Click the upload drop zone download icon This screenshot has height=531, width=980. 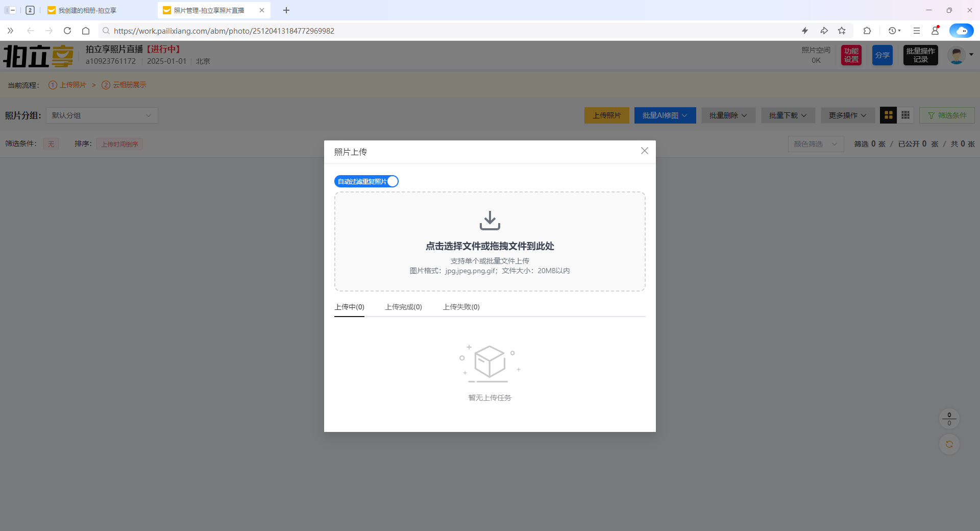[x=489, y=221]
